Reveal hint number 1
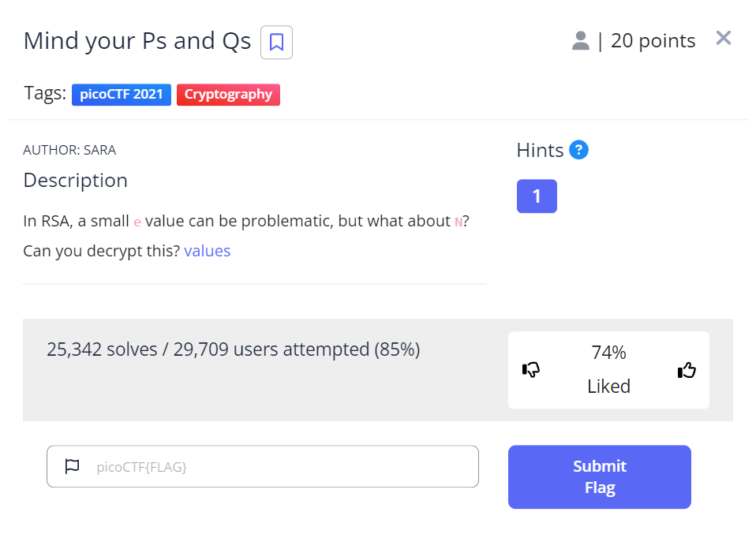The width and height of the screenshot is (756, 538). 537,196
